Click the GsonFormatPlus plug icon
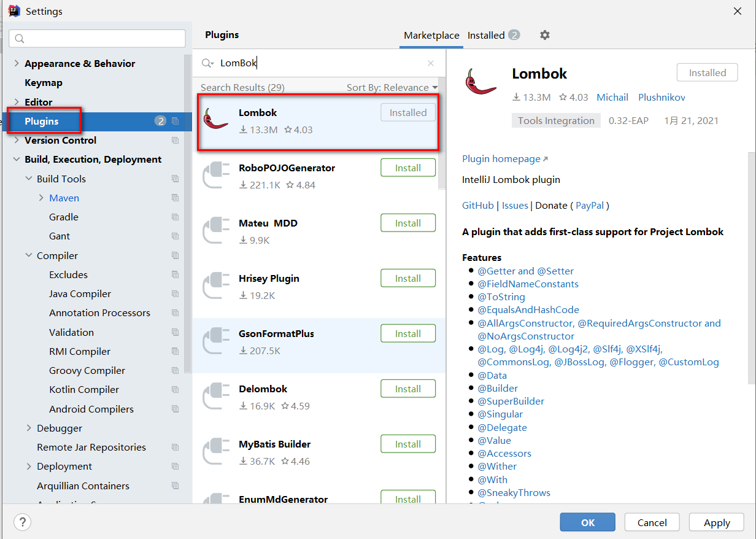756x539 pixels. point(215,341)
